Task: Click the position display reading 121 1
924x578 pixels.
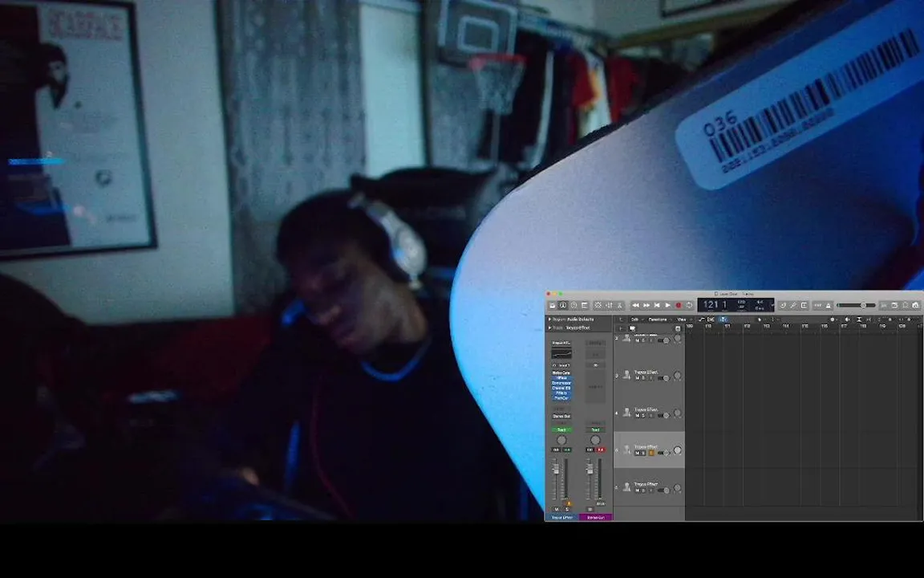Action: pyautogui.click(x=715, y=305)
